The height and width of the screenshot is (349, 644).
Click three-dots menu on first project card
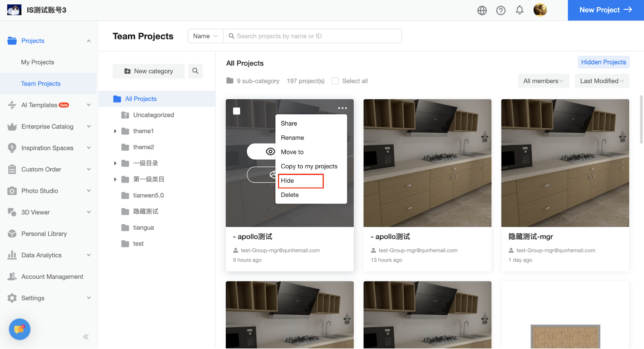coord(342,108)
